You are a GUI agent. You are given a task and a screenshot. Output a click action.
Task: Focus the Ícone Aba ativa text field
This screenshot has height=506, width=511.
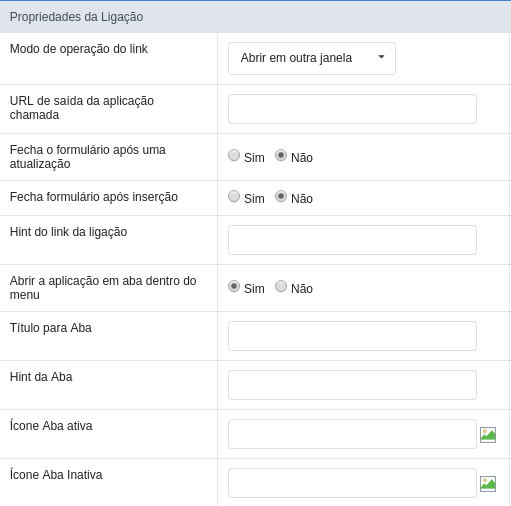[352, 434]
